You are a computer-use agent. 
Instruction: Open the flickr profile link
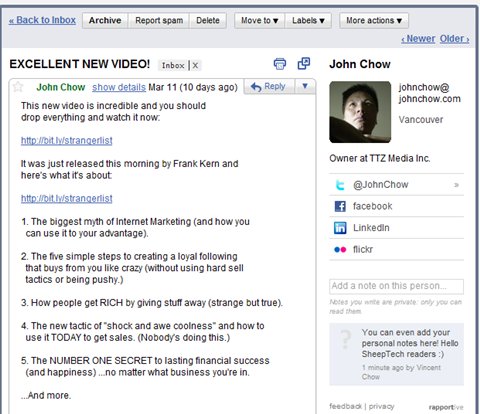point(363,249)
